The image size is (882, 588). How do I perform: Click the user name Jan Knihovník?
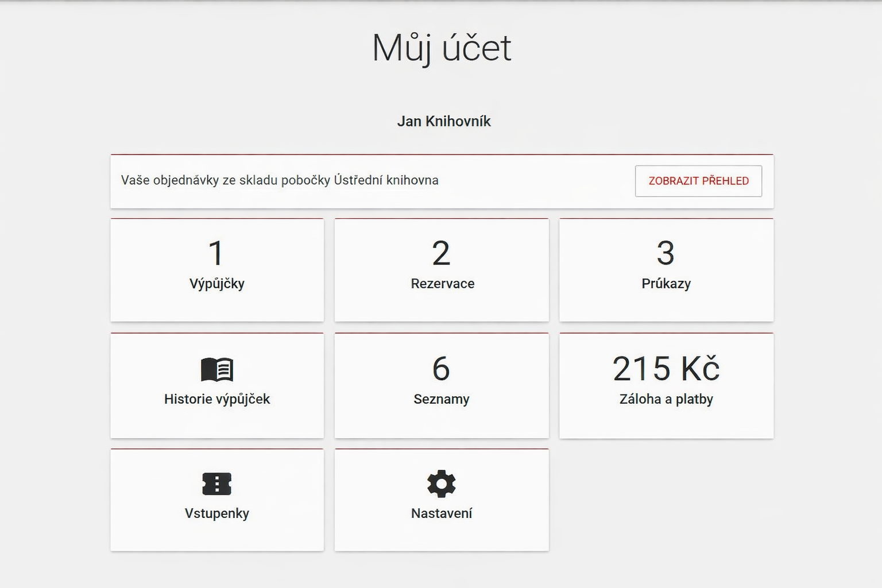tap(444, 121)
